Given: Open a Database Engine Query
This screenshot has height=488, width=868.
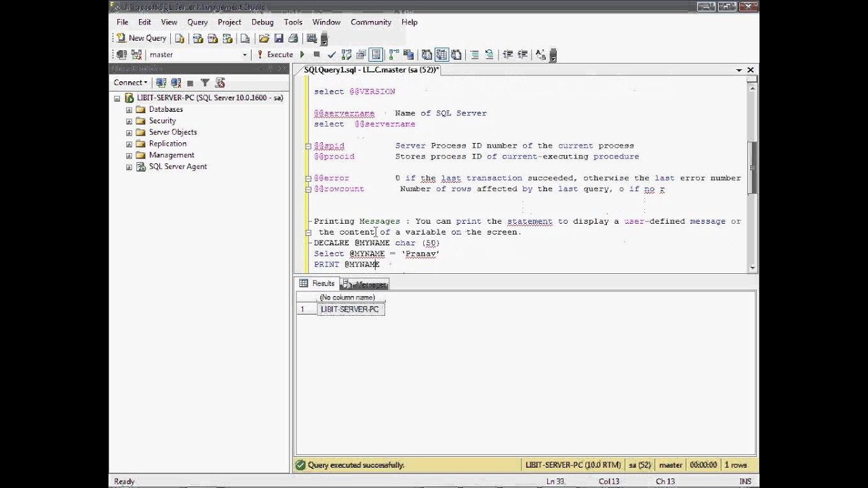Looking at the screenshot, I should tap(180, 39).
